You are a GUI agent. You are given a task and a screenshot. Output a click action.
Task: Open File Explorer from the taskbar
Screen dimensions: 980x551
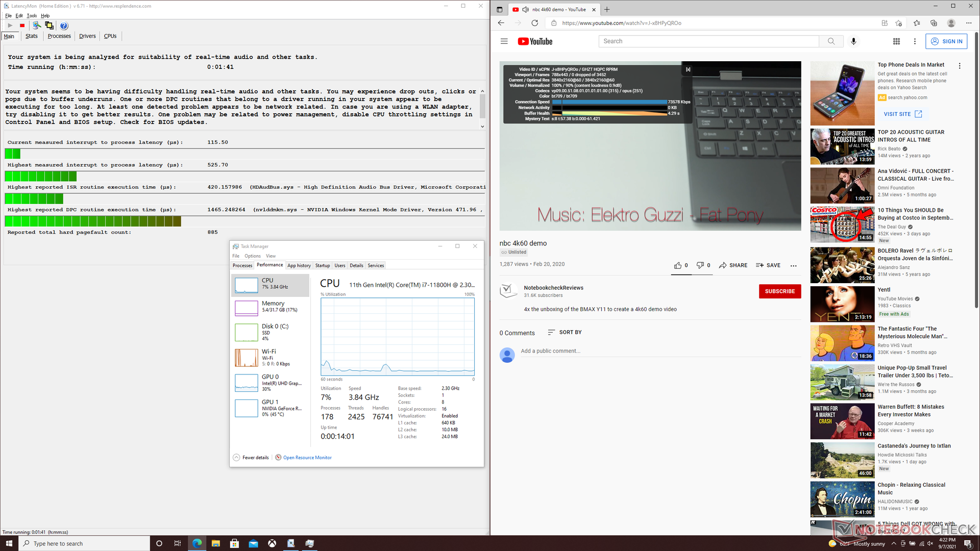point(215,543)
